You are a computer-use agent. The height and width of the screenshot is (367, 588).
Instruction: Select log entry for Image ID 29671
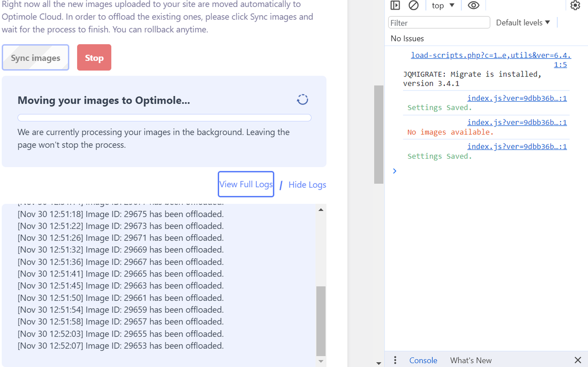point(121,238)
